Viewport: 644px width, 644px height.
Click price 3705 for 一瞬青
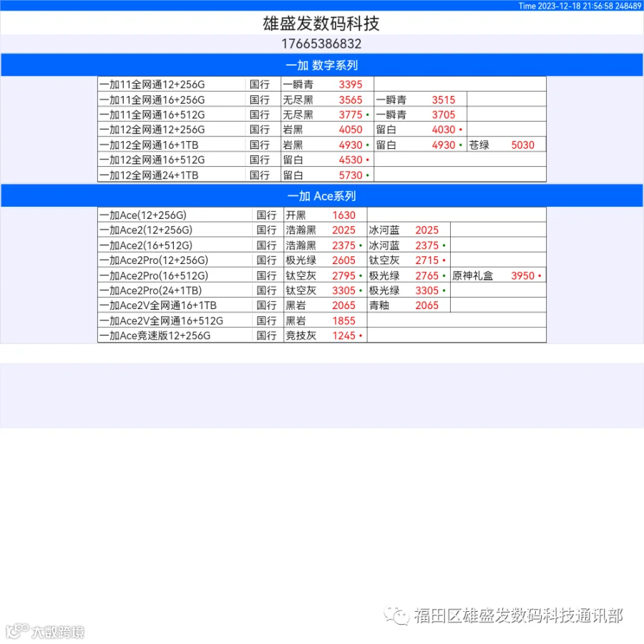[x=444, y=114]
